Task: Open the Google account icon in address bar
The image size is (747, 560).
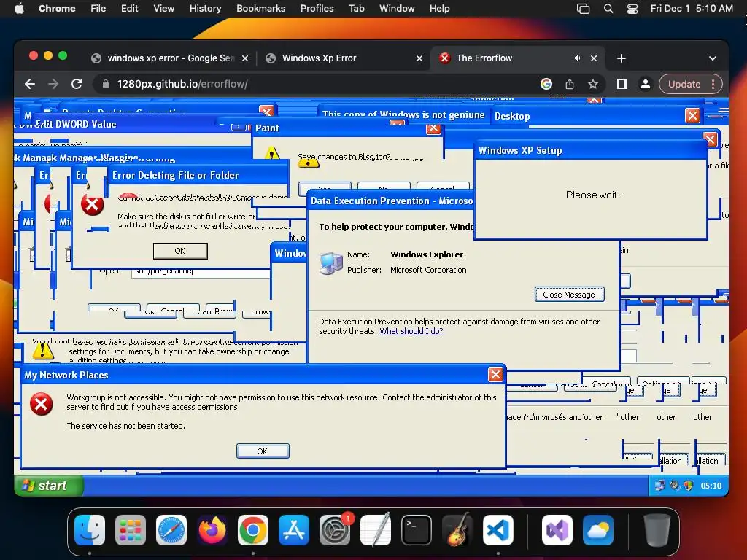Action: pyautogui.click(x=546, y=85)
